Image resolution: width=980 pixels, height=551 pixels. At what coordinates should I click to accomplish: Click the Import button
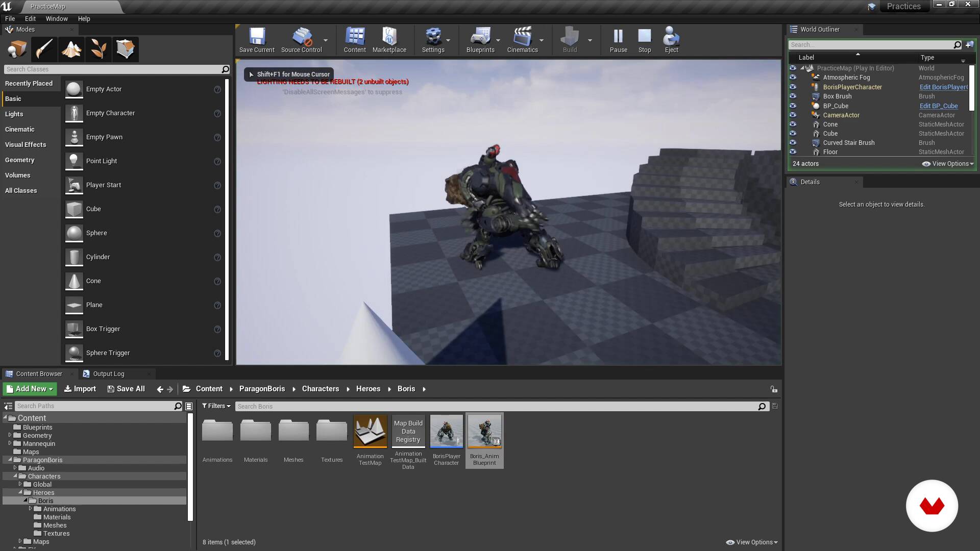(80, 389)
